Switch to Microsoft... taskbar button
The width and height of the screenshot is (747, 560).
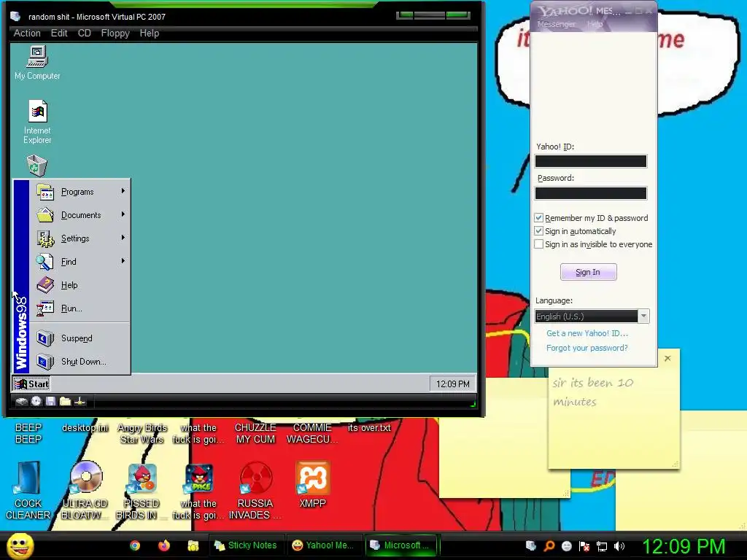pos(401,545)
